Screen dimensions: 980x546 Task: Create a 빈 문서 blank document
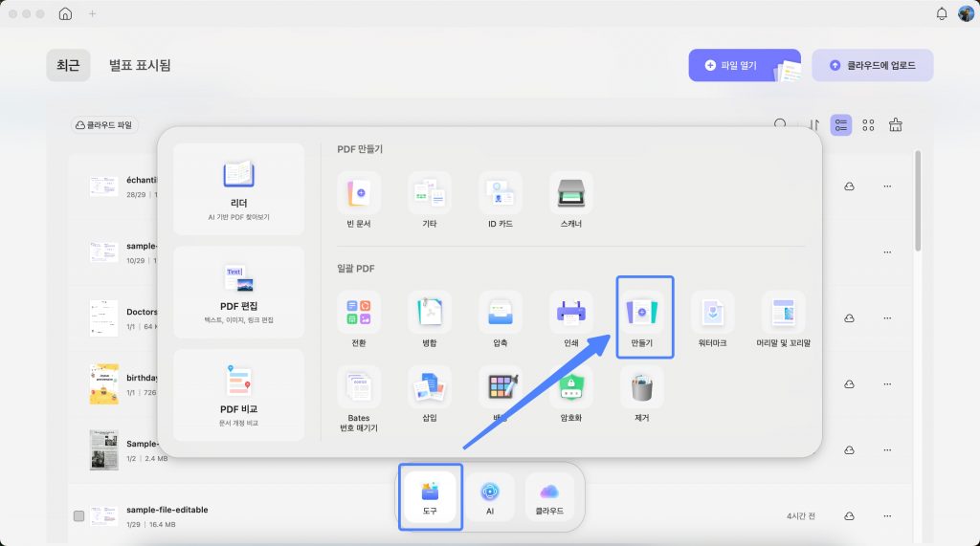[x=359, y=201]
